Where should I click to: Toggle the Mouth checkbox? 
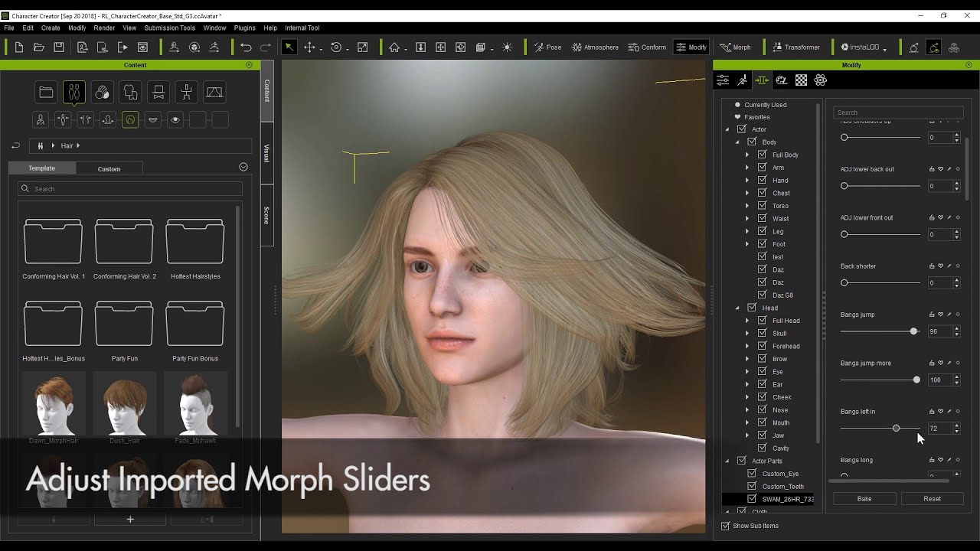tap(762, 422)
